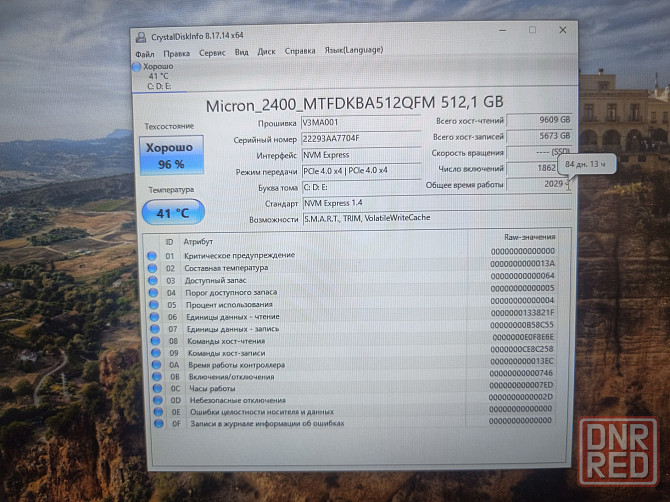Click raw value 0000000B58C55
Image resolution: width=670 pixels, height=502 pixels.
tap(522, 325)
